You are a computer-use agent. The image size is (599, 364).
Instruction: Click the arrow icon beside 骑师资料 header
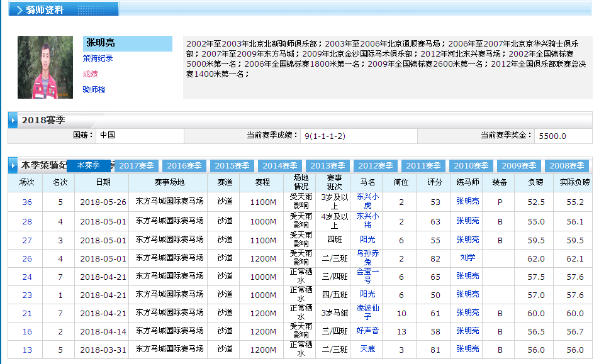[20, 10]
